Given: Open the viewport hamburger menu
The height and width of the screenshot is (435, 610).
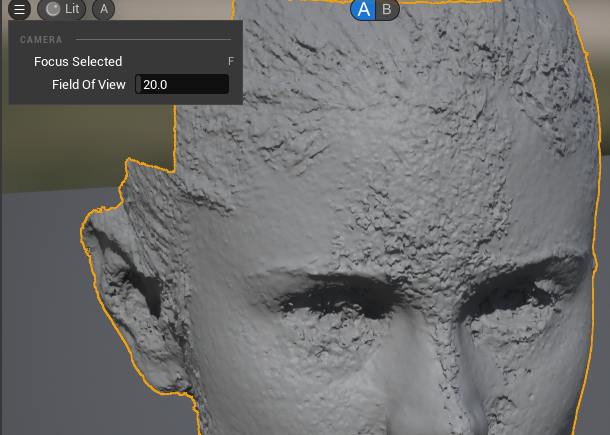Looking at the screenshot, I should click(x=20, y=10).
